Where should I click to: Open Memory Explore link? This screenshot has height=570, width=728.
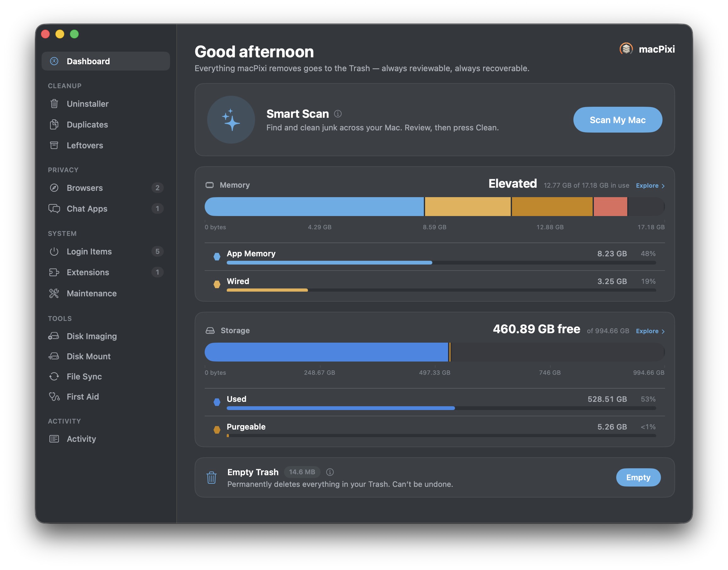tap(647, 185)
